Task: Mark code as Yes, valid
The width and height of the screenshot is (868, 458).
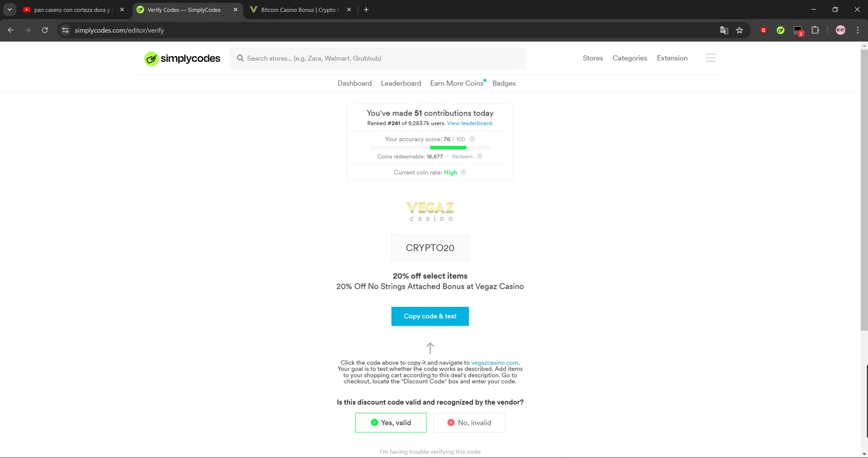Action: 391,423
